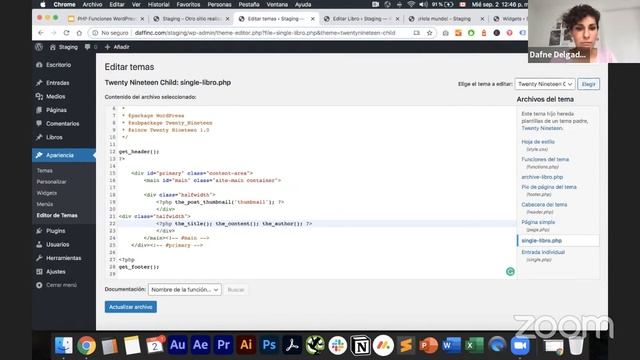Open Plugins in the sidebar

click(56, 231)
